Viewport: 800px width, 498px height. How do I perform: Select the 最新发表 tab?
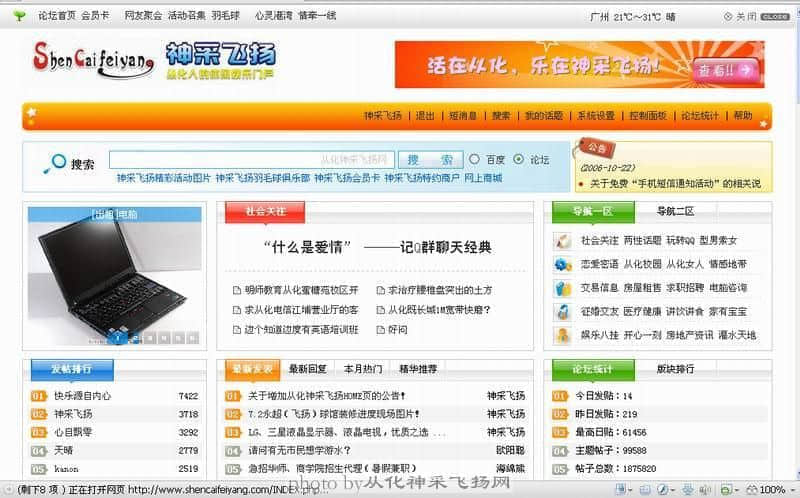tap(253, 369)
